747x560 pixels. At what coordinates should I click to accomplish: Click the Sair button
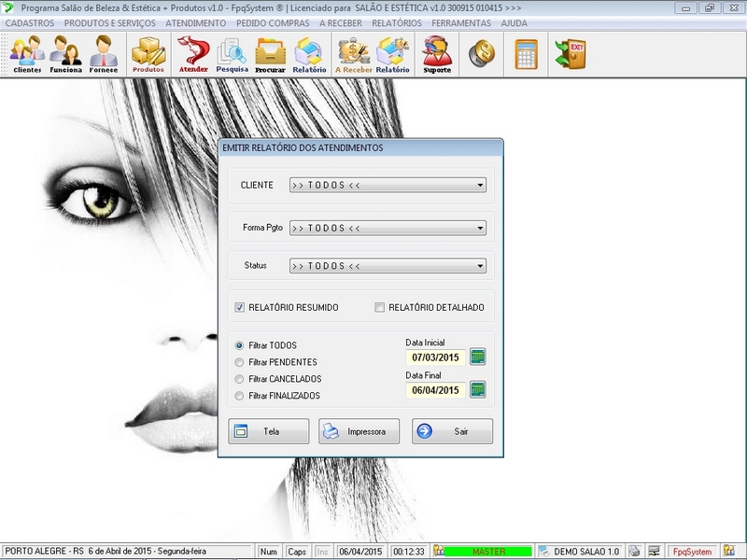point(453,431)
